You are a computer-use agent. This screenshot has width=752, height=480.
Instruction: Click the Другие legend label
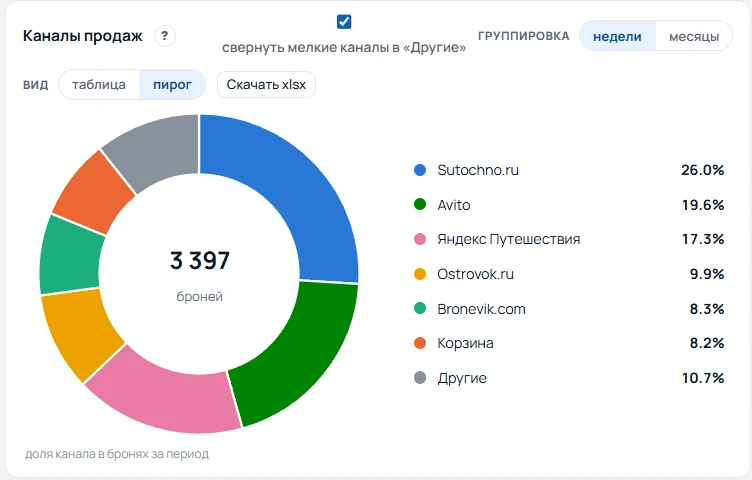tap(462, 378)
